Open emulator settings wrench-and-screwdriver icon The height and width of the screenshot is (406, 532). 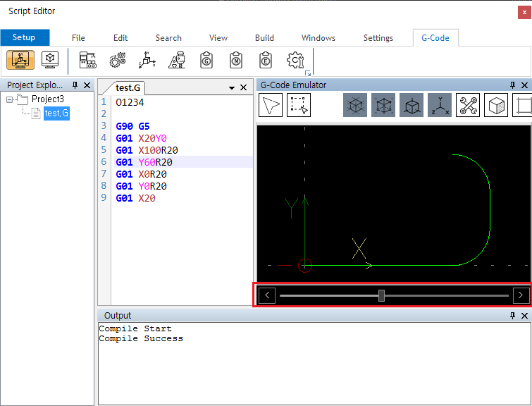(x=467, y=106)
